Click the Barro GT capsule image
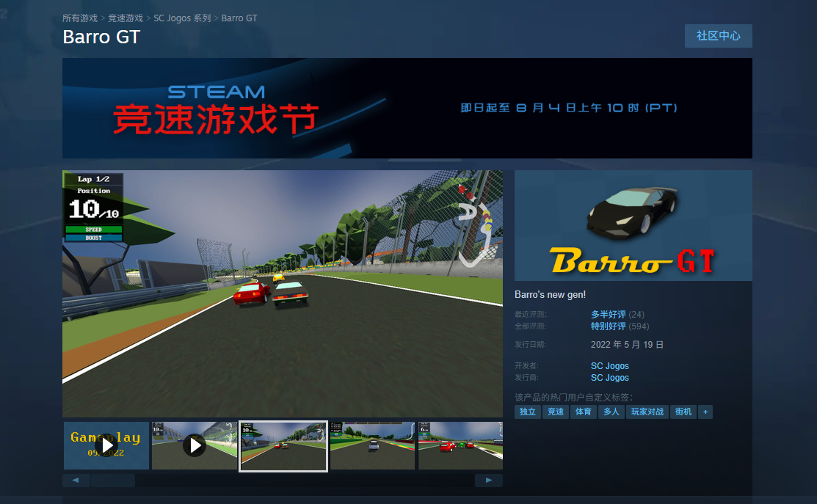Viewport: 817px width, 504px height. [633, 225]
